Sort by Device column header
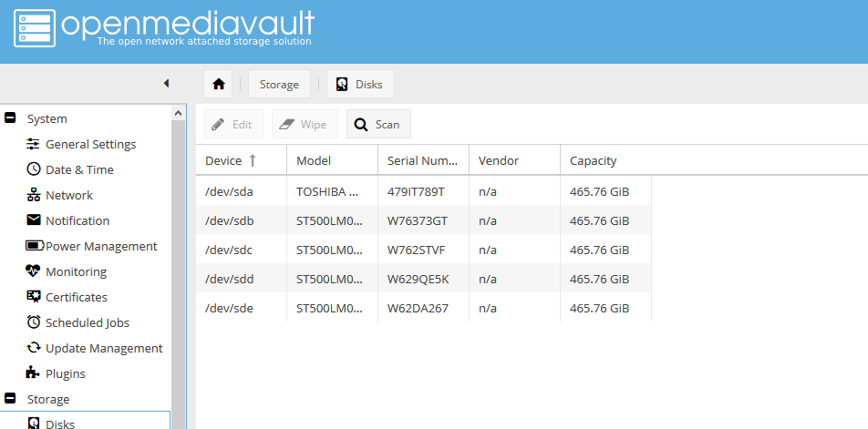868x429 pixels. 224,160
